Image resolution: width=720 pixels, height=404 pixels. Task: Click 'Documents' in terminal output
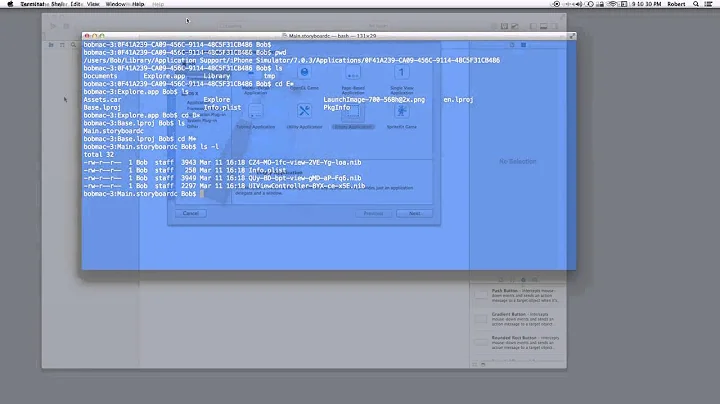tap(101, 76)
